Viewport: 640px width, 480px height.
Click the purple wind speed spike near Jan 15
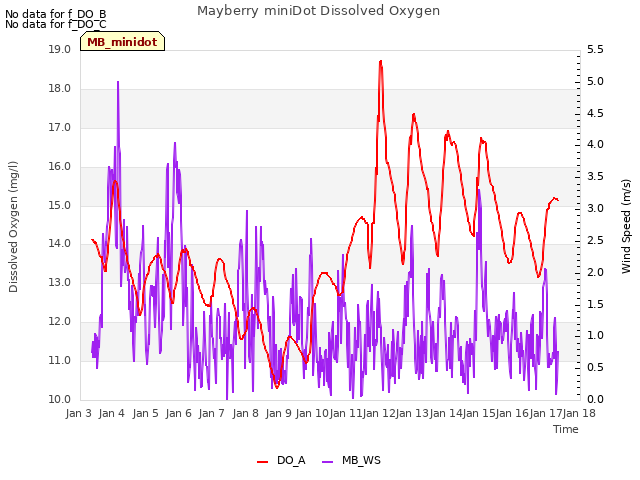click(x=479, y=190)
